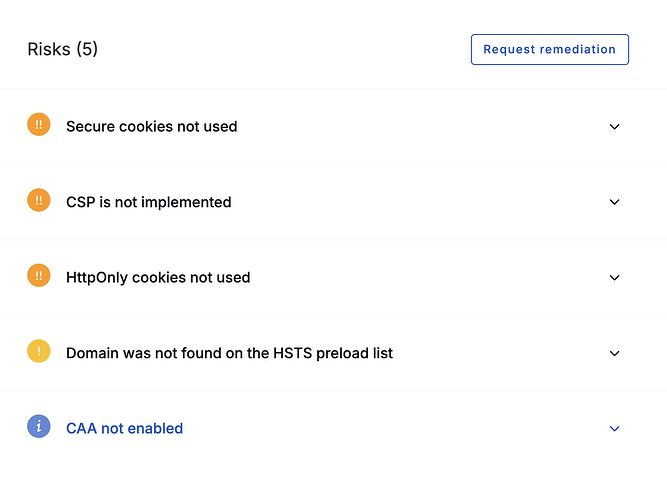Expand the HttpOnly cookies not used chevron
Image resolution: width=667 pixels, height=500 pixels.
click(x=615, y=278)
